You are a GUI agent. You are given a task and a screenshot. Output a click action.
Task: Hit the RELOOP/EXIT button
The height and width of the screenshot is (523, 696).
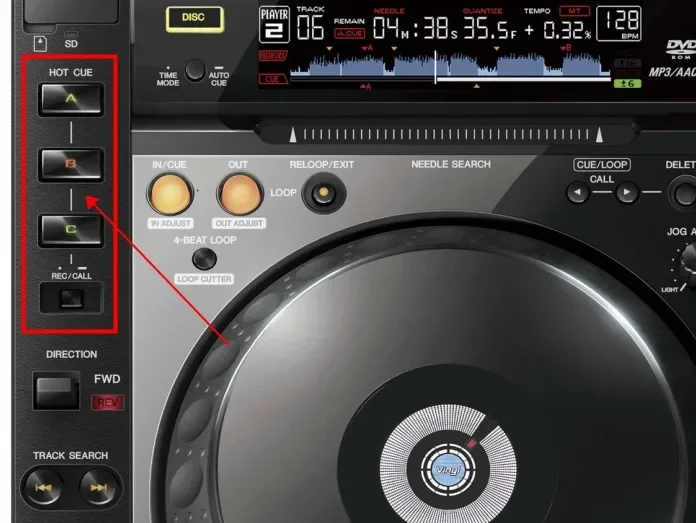coord(324,192)
